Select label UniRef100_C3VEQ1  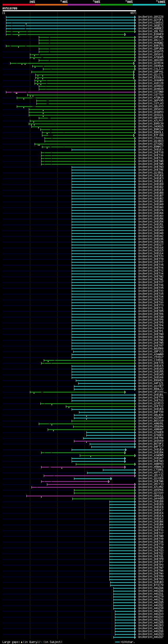click(x=151, y=360)
